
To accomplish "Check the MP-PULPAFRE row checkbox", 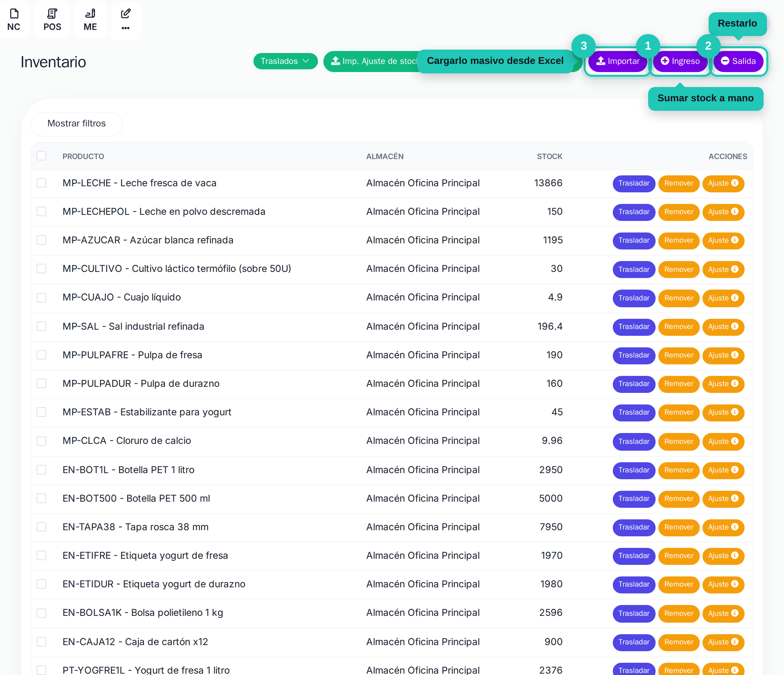I will click(x=42, y=355).
